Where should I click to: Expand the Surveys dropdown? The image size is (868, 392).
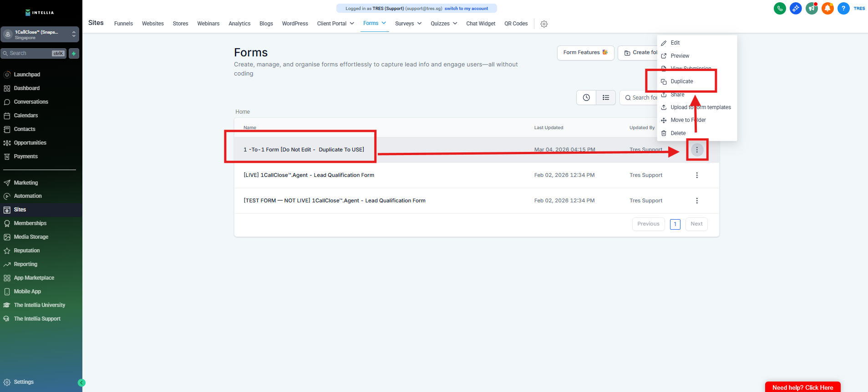coord(408,24)
